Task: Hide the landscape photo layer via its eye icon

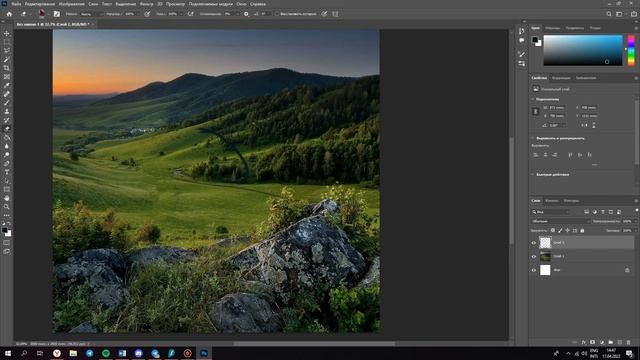Action: point(533,256)
